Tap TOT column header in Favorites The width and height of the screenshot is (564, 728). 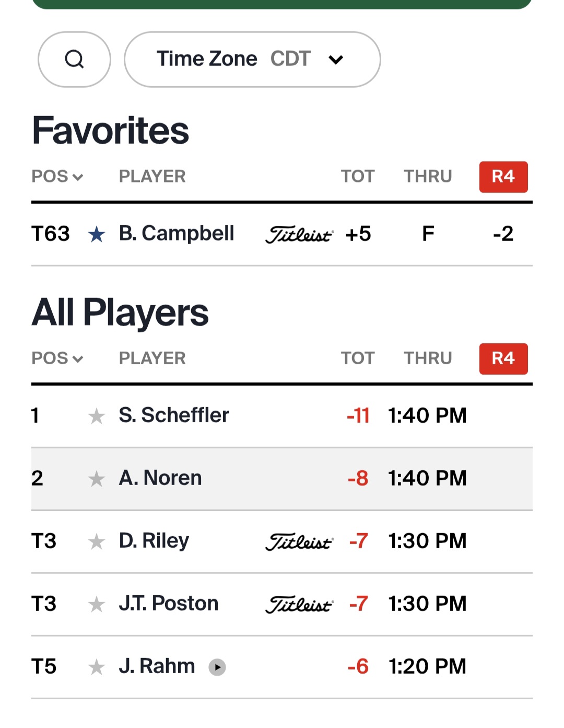[x=358, y=177]
